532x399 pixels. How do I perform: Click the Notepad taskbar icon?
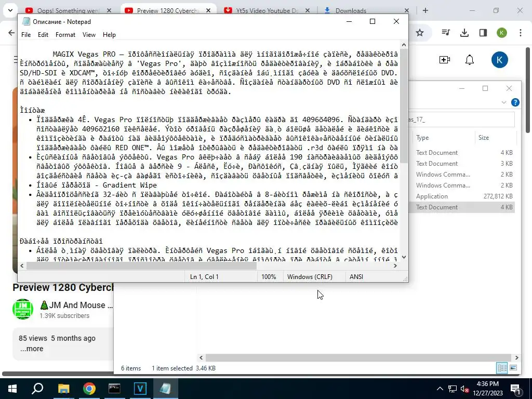click(165, 389)
